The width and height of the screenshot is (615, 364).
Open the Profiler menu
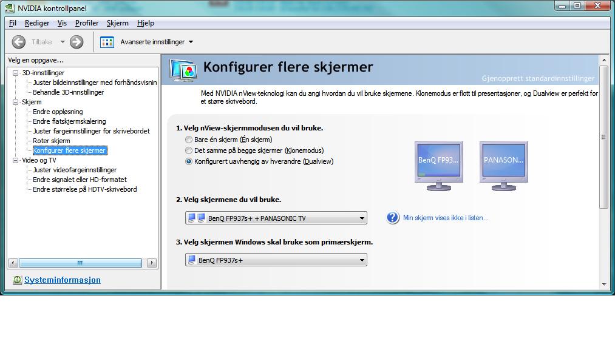point(87,23)
